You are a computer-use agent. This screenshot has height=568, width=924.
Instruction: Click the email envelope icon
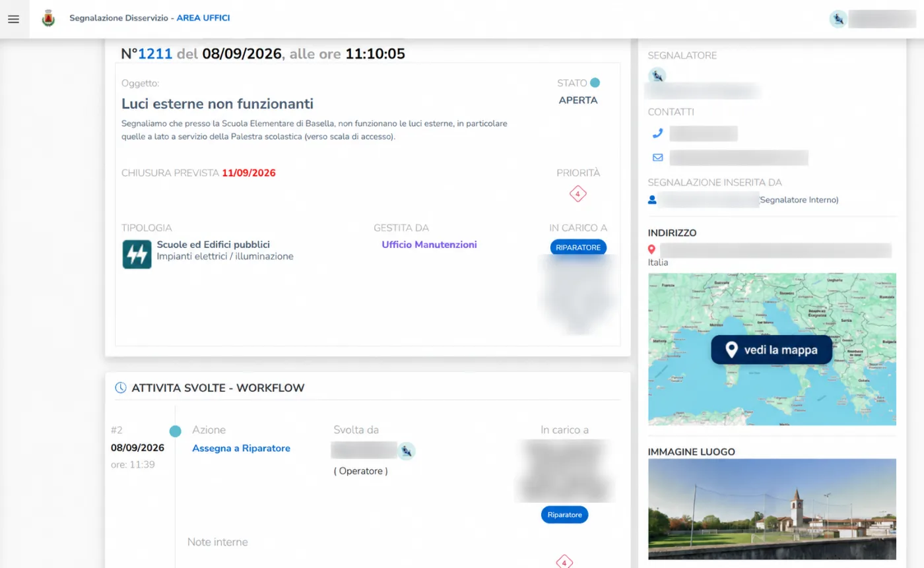click(x=657, y=158)
